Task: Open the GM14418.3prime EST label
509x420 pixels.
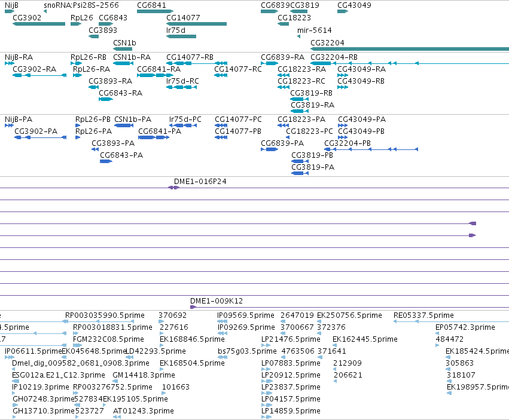Action: (144, 375)
